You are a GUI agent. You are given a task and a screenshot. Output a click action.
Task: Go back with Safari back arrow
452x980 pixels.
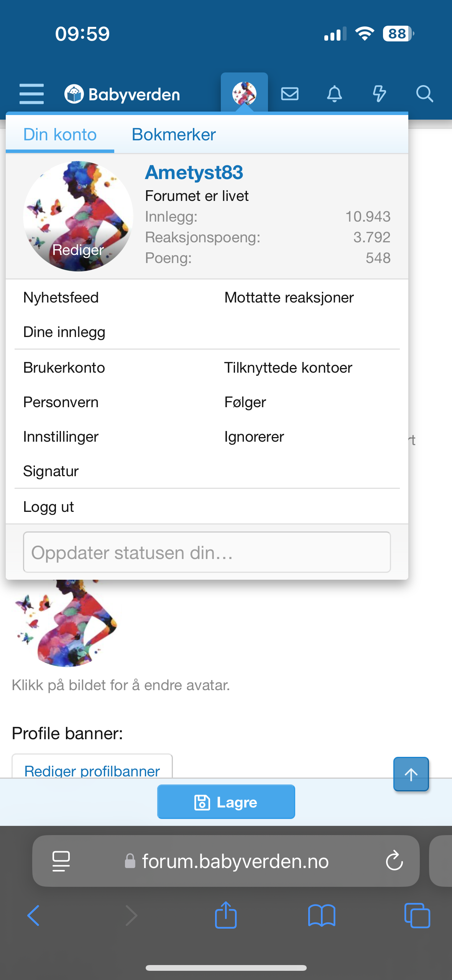(x=34, y=916)
